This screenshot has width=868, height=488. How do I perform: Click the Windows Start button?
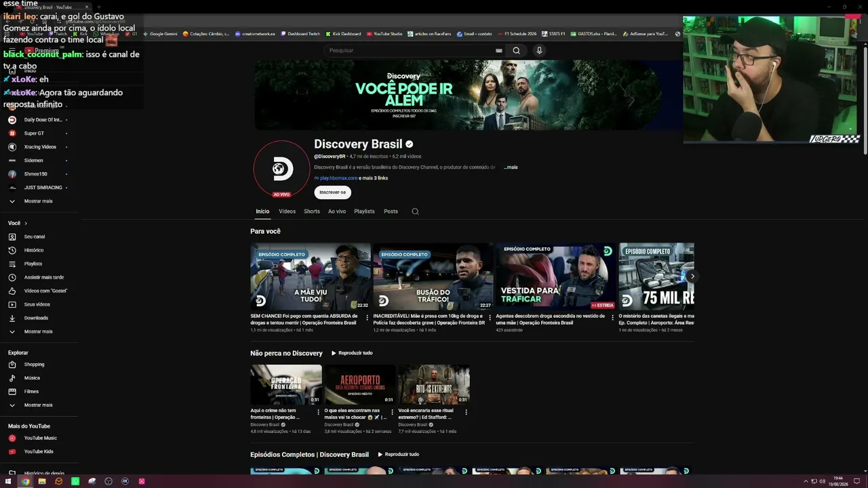pos(9,481)
